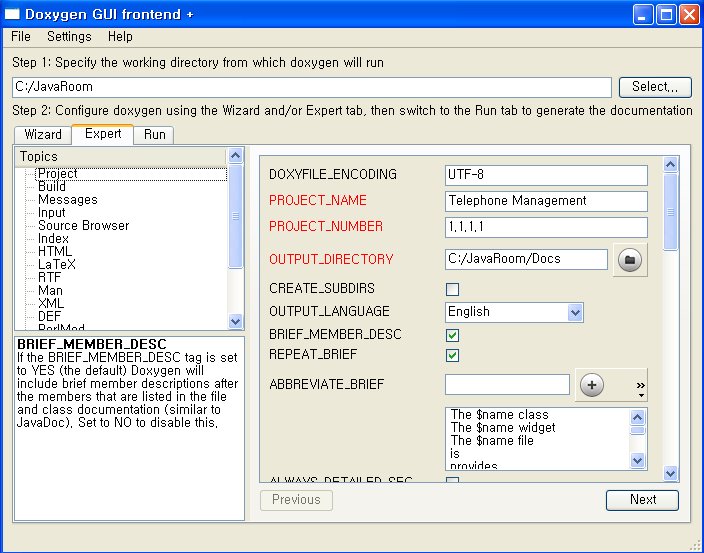Click the DOXYFILE_ENCODING UTF-8 field

point(546,175)
